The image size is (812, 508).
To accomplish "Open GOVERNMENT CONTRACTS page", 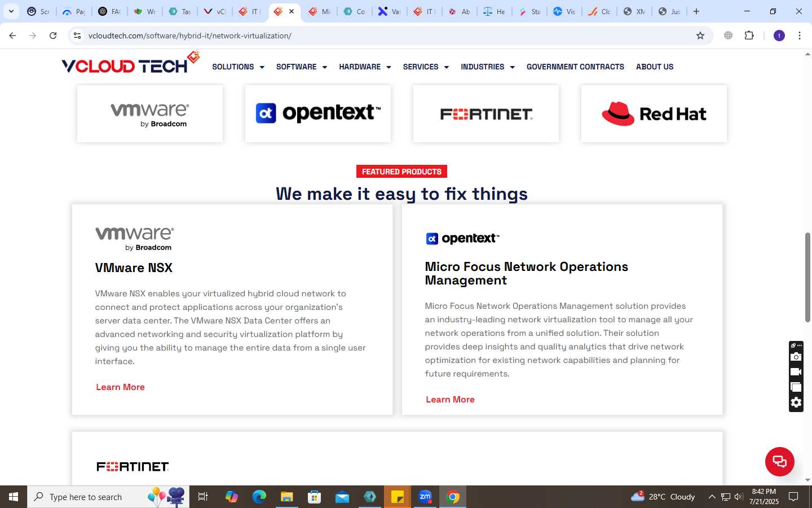I will (x=575, y=67).
